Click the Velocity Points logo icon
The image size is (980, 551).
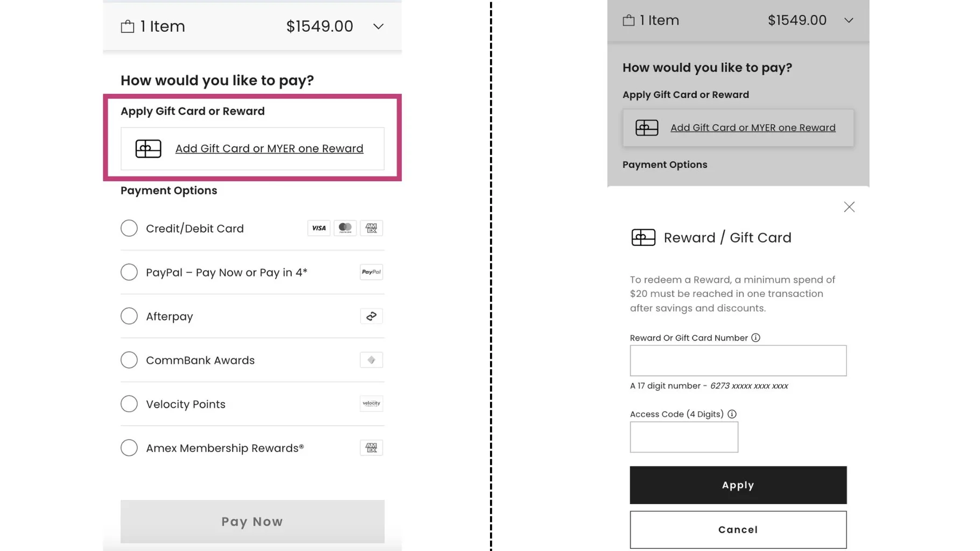tap(371, 404)
